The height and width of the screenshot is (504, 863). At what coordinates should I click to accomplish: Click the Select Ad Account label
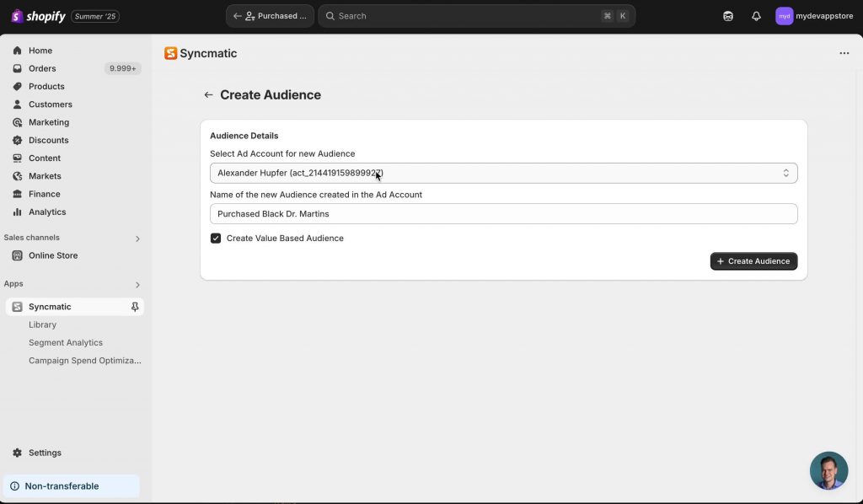tap(282, 153)
